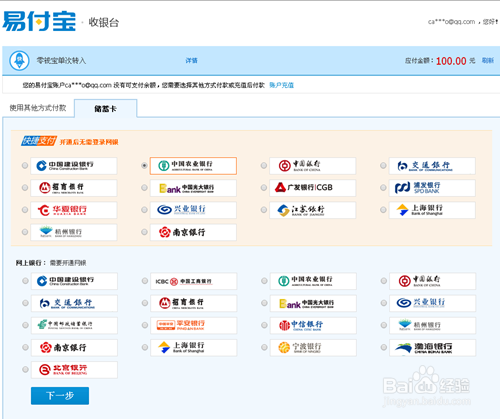Click the 开通后无需登录网银 note
The width and height of the screenshot is (500, 419).
tap(89, 142)
